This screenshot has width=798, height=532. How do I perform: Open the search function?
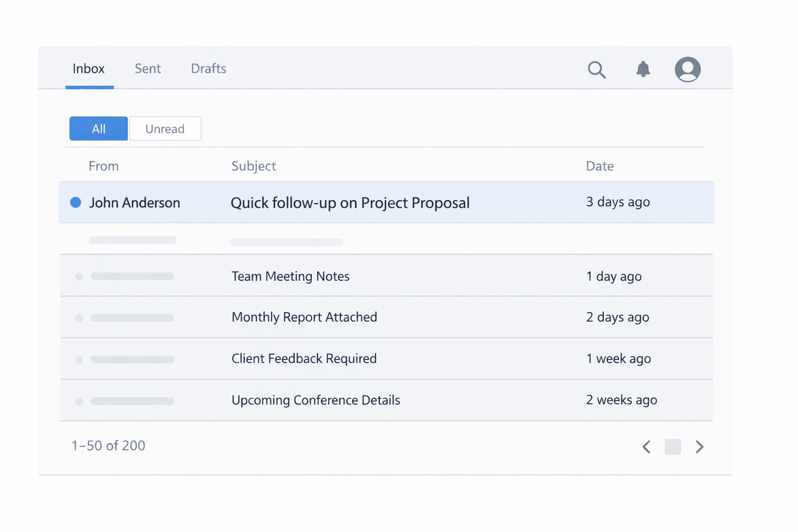[596, 69]
